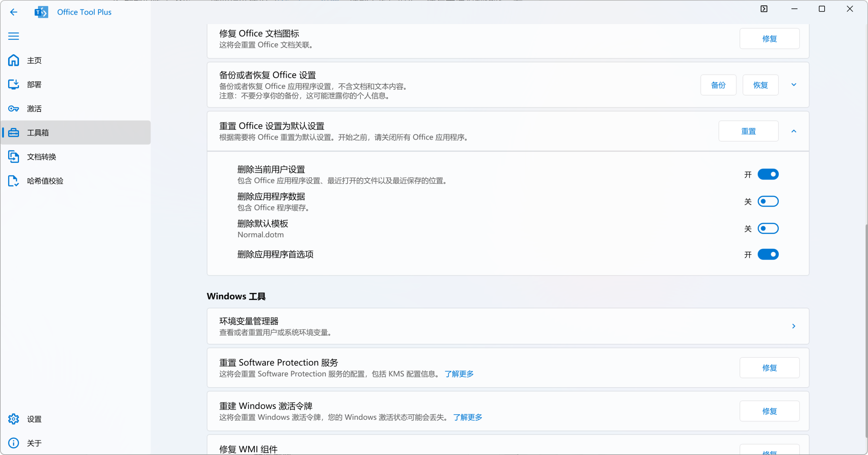868x455 pixels.
Task: Open the 文档转换 document conversion icon
Action: (x=13, y=157)
